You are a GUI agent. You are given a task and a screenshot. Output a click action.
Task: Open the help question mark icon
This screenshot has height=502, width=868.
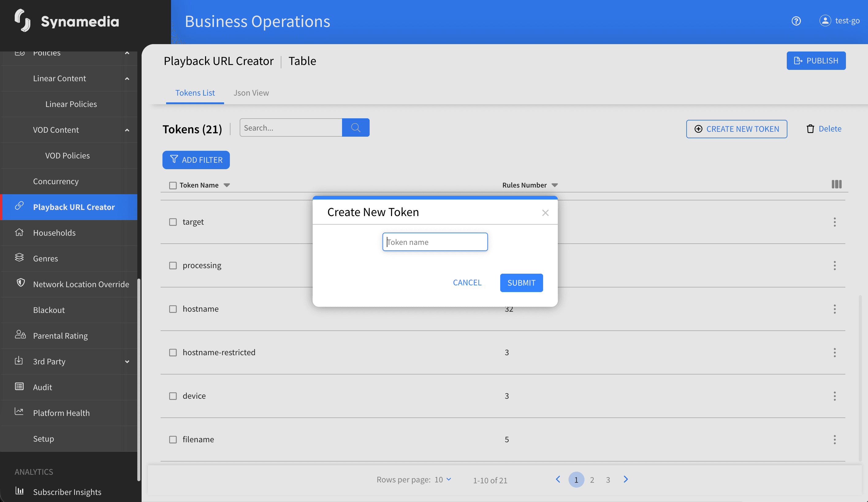click(x=796, y=21)
